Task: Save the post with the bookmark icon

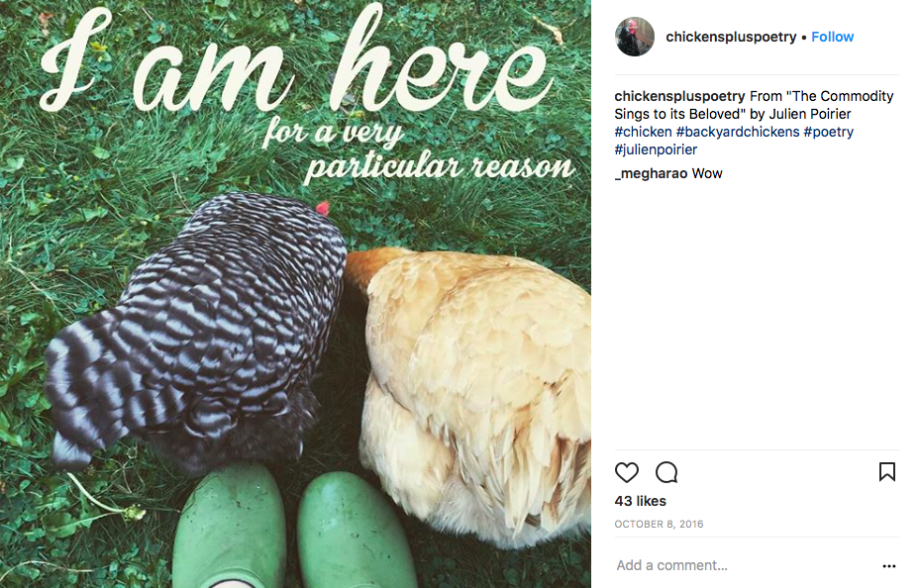Action: (886, 472)
